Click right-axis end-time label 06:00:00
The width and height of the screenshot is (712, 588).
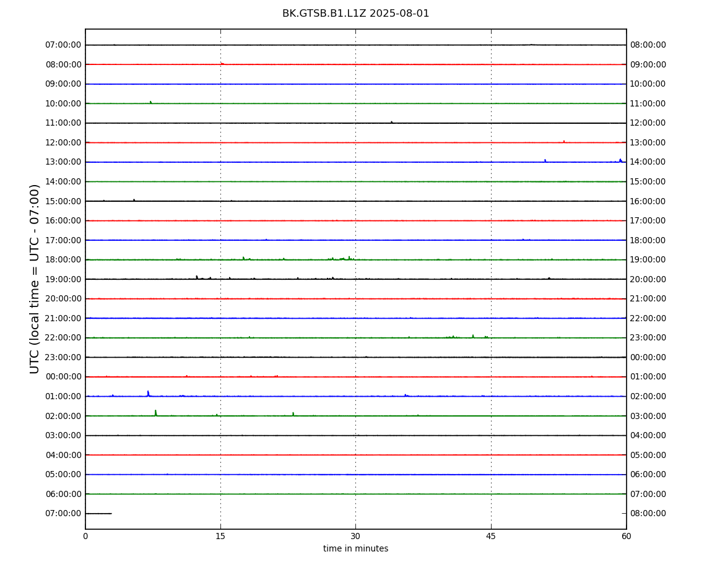[x=648, y=475]
